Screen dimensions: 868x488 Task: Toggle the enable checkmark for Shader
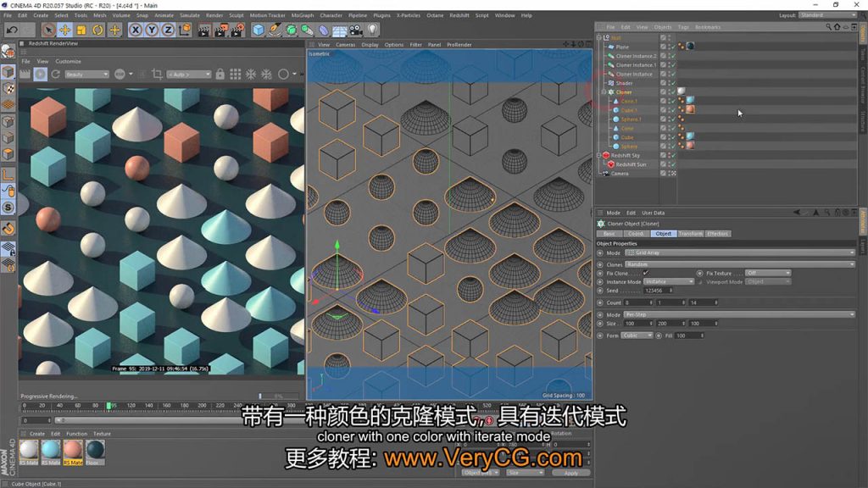(x=673, y=83)
